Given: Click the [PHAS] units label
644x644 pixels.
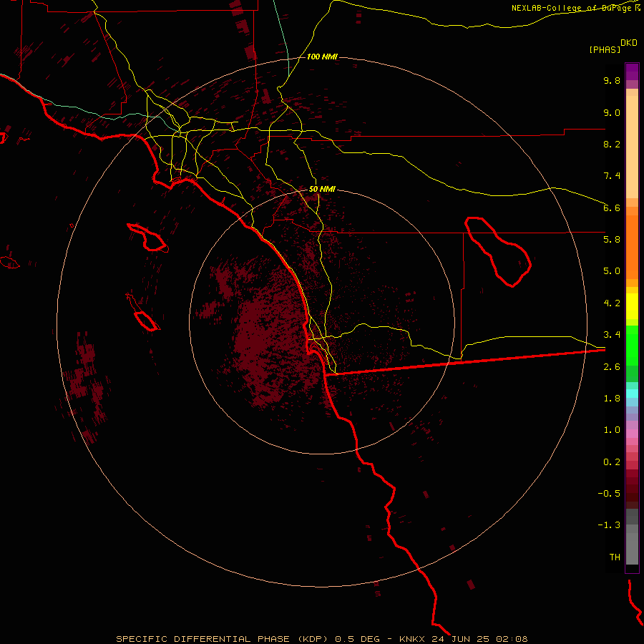Looking at the screenshot, I should click(605, 49).
